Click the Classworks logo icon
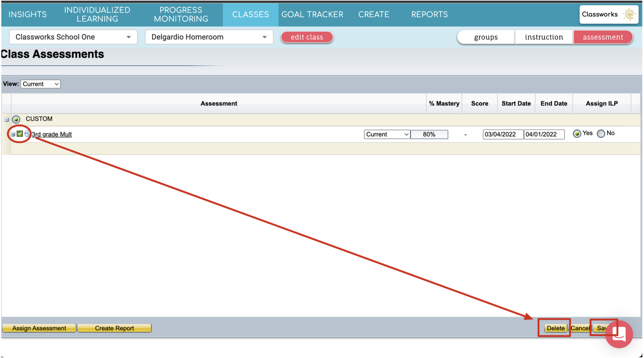The width and height of the screenshot is (644, 358). pos(629,14)
